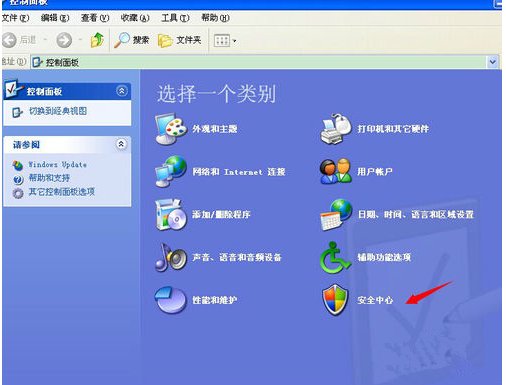The height and width of the screenshot is (385, 506).
Task: Open the Performance and Maintenance pie icon
Action: click(171, 300)
